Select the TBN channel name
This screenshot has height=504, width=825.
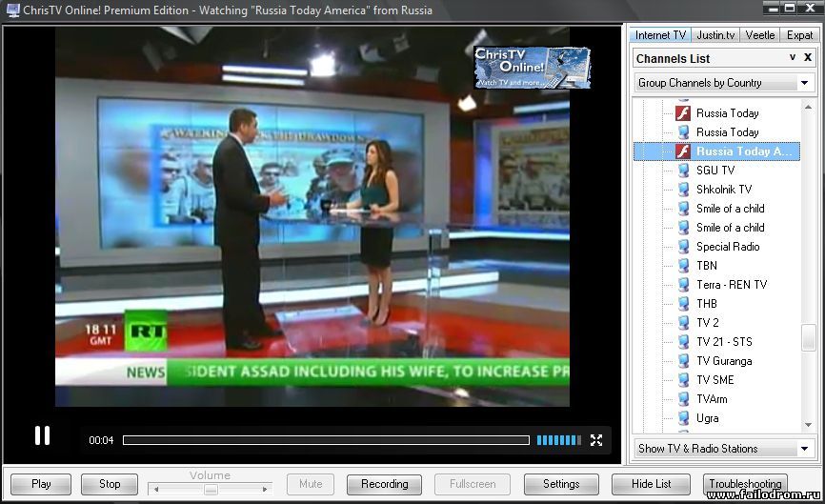pyautogui.click(x=707, y=265)
